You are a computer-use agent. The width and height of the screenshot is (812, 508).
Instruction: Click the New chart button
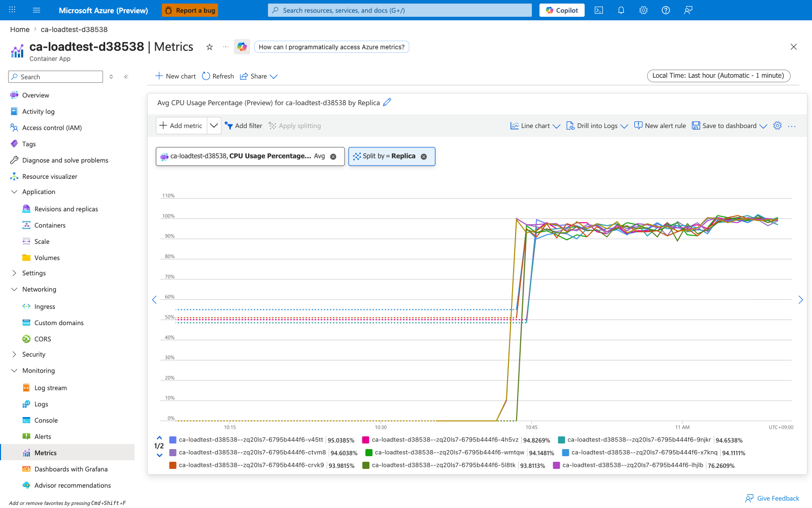(176, 76)
